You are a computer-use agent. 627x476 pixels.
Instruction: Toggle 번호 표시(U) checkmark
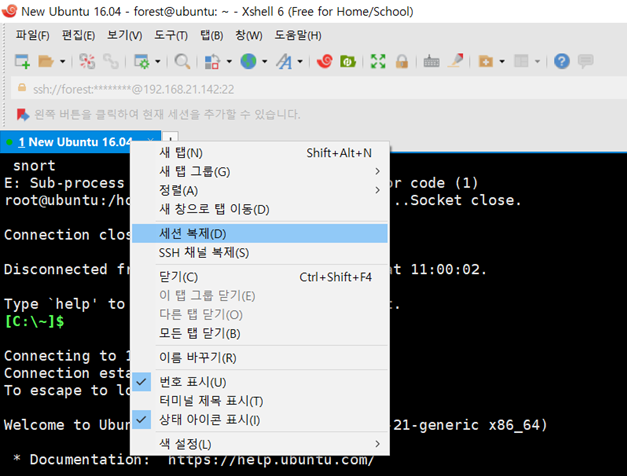click(260, 382)
